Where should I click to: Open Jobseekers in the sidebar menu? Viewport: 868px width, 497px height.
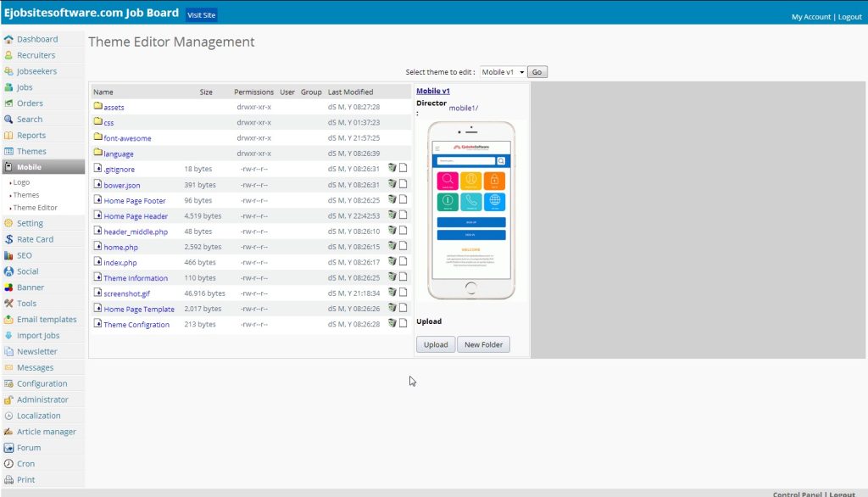(36, 71)
